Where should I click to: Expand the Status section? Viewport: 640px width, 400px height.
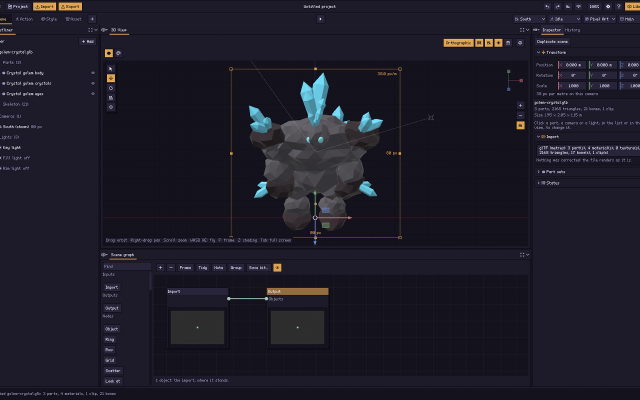pos(539,183)
